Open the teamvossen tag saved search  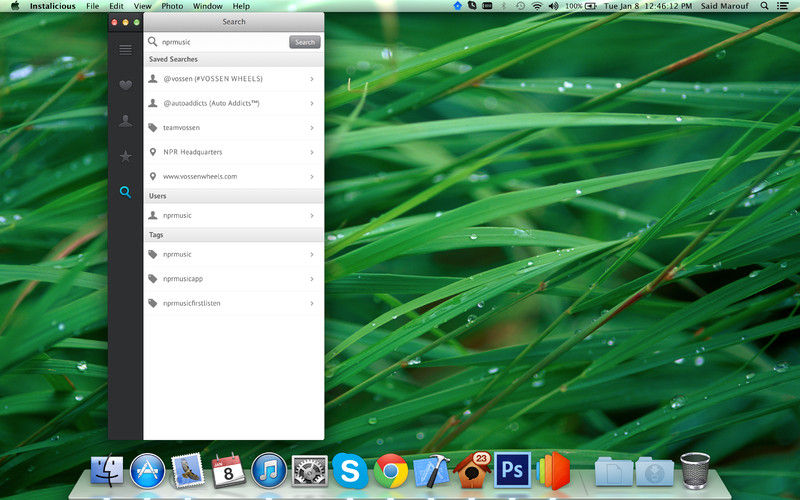tap(183, 128)
